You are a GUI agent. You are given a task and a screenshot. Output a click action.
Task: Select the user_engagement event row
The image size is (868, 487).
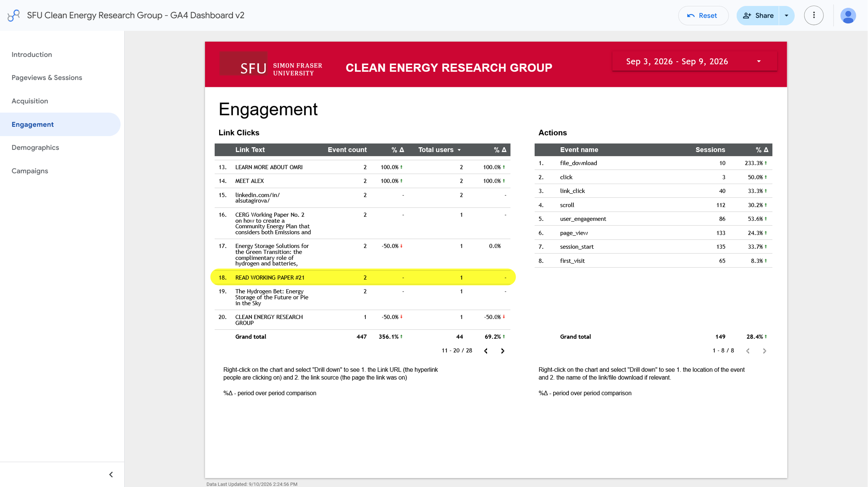tap(653, 219)
